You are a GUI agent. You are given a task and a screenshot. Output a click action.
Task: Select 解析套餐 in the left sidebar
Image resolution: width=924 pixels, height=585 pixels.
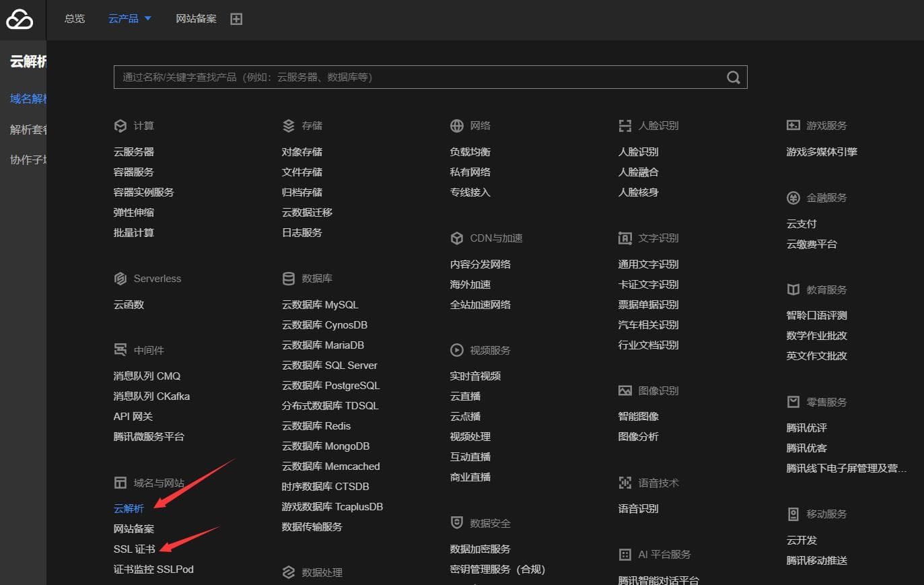click(28, 129)
